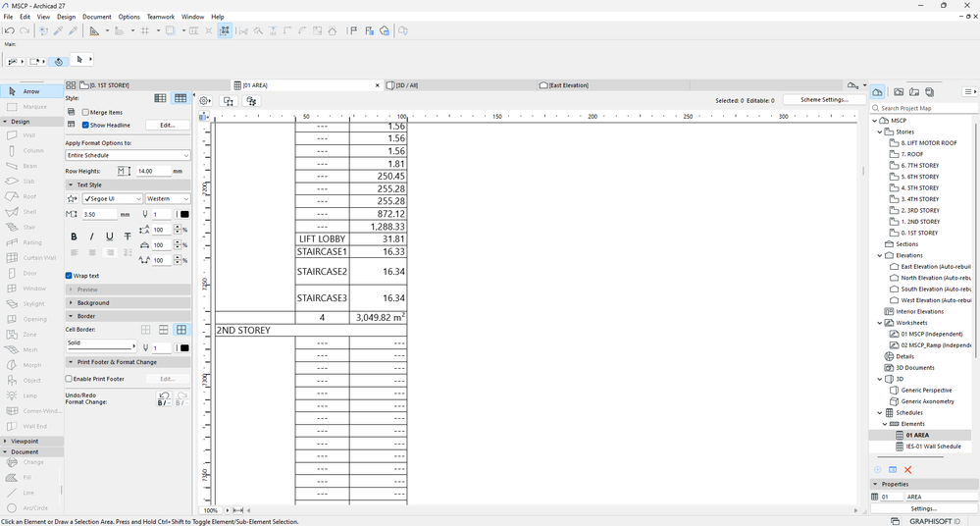This screenshot has height=526, width=980.
Task: Select IES-01 Wall Schedule in Navigator
Action: pyautogui.click(x=933, y=447)
